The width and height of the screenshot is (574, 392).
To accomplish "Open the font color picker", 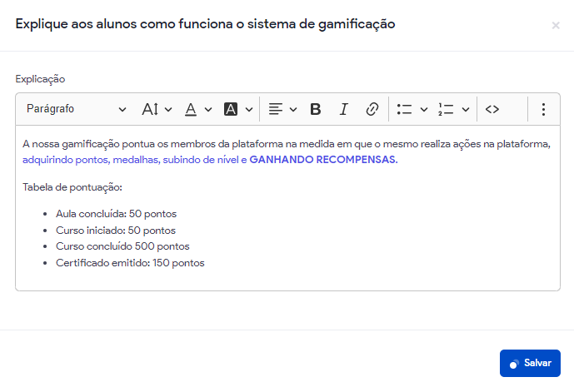I will 197,109.
